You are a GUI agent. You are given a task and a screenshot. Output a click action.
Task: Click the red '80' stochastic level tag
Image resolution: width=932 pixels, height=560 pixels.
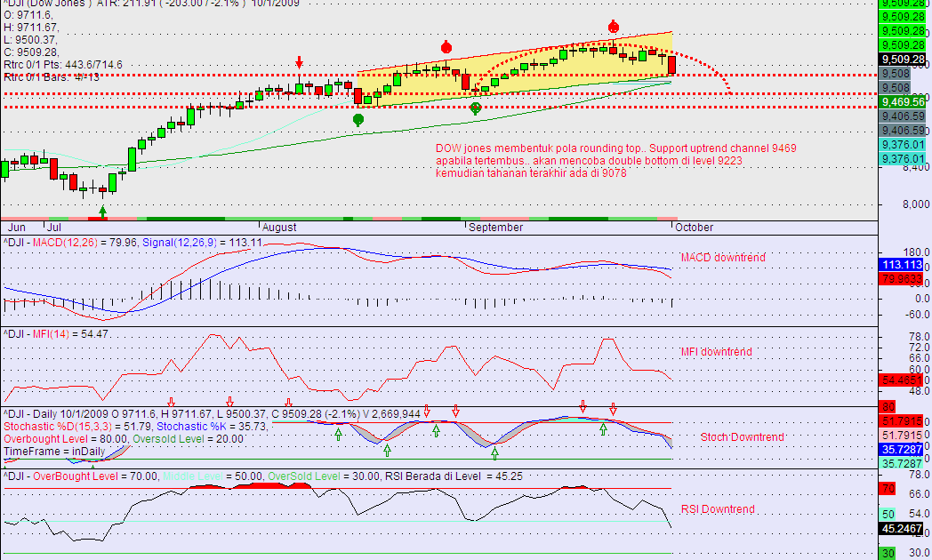coord(888,407)
